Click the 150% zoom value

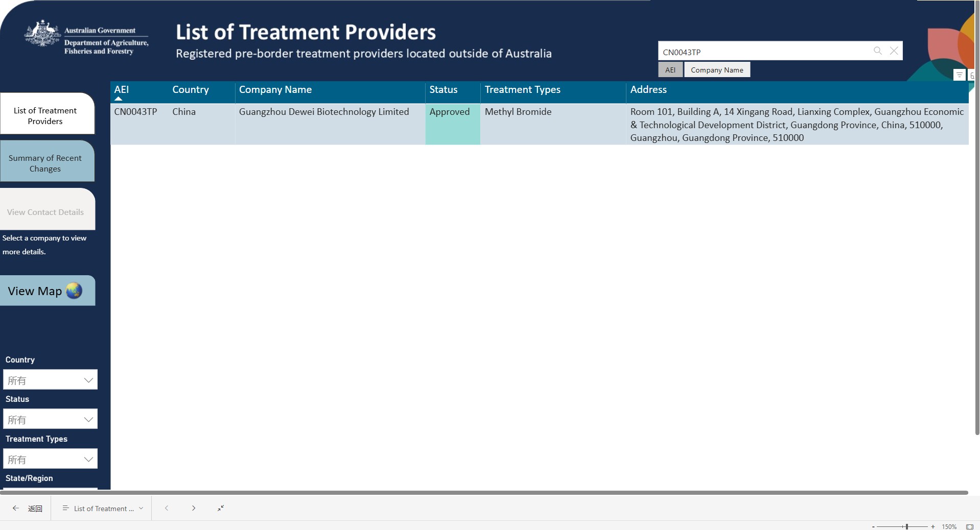pos(949,526)
